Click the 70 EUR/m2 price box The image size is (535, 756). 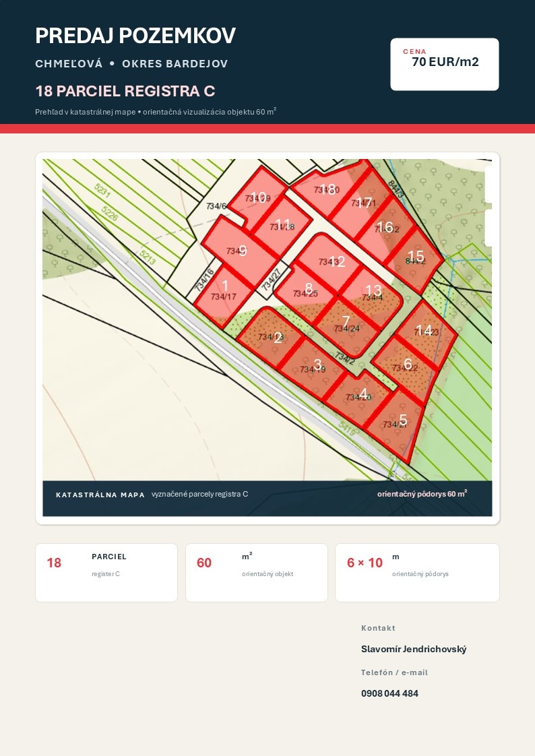[445, 64]
